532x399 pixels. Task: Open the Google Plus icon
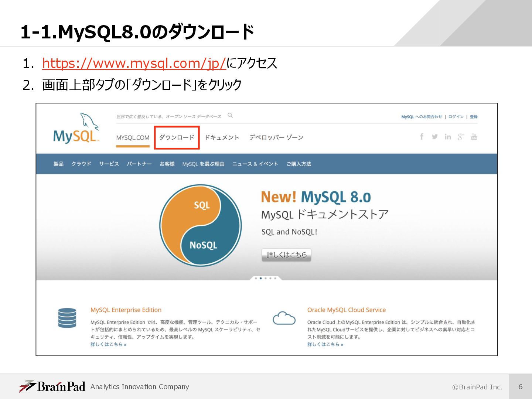[461, 137]
